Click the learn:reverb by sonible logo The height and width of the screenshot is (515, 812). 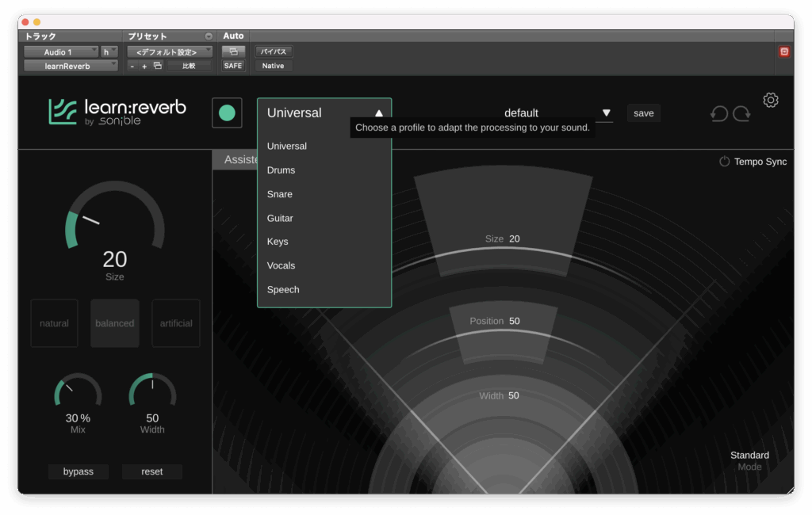(x=117, y=112)
